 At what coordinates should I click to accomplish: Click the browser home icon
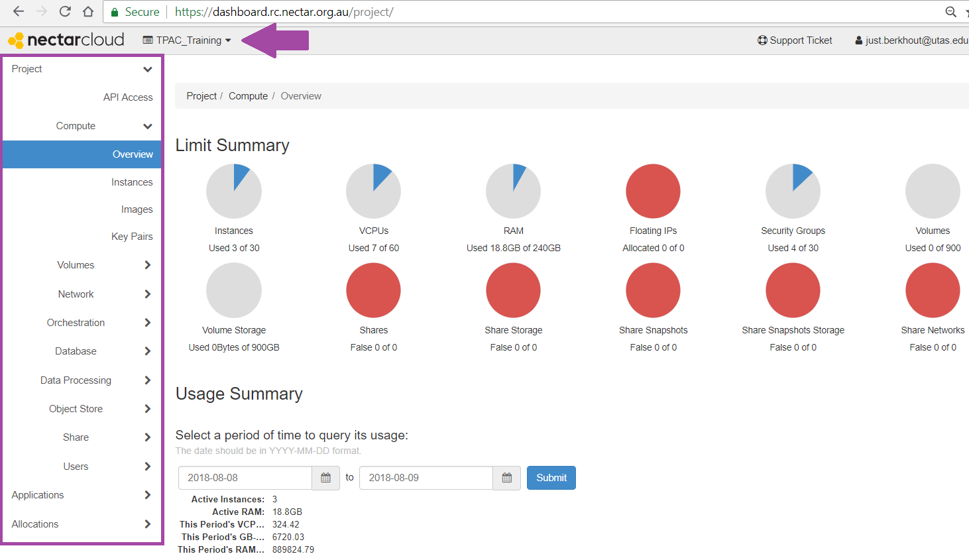coord(89,11)
